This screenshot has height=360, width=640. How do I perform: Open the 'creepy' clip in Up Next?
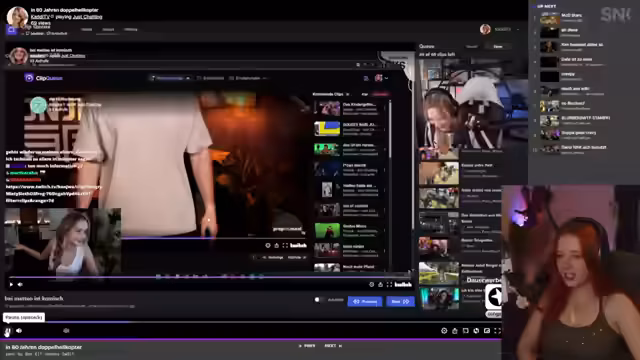567,76
